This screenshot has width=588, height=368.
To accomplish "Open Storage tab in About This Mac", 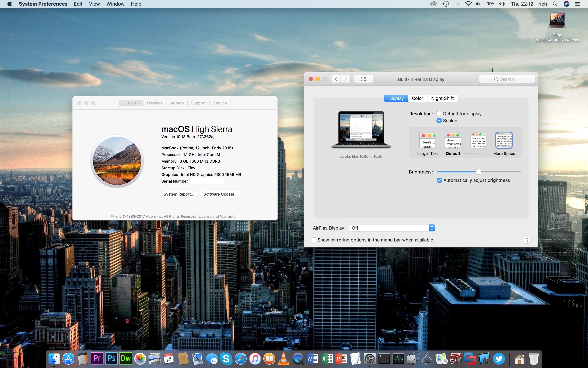I will pyautogui.click(x=176, y=103).
